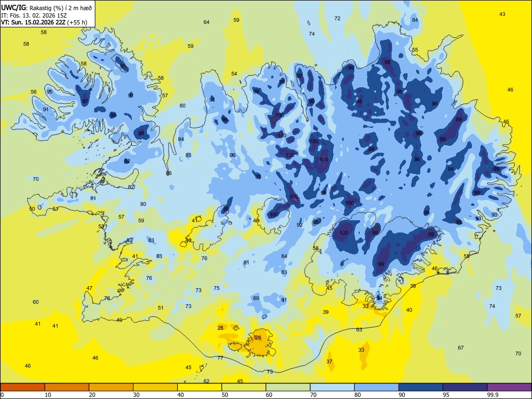The height and width of the screenshot is (399, 532).
Task: Click the light orange 20–30 legend swatch
Action: (111, 387)
